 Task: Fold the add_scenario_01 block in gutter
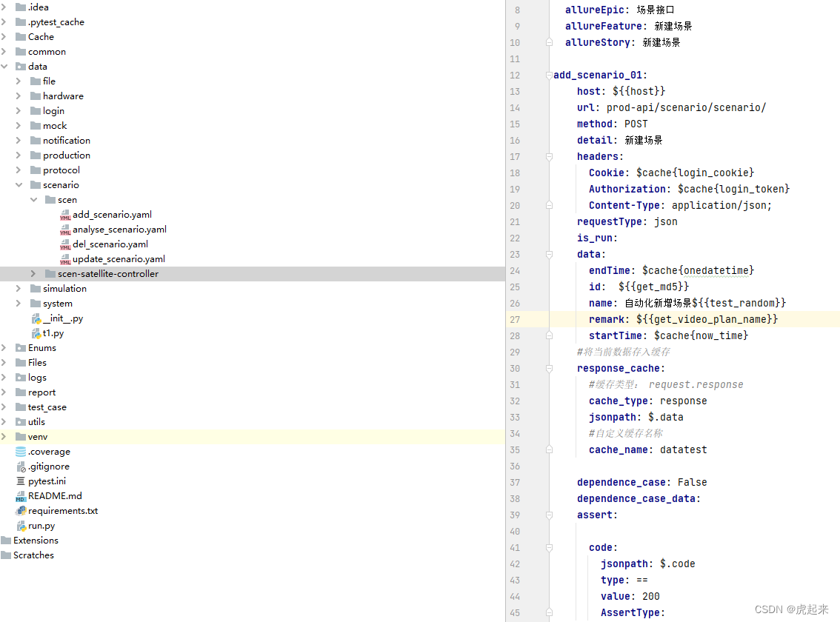[x=549, y=76]
